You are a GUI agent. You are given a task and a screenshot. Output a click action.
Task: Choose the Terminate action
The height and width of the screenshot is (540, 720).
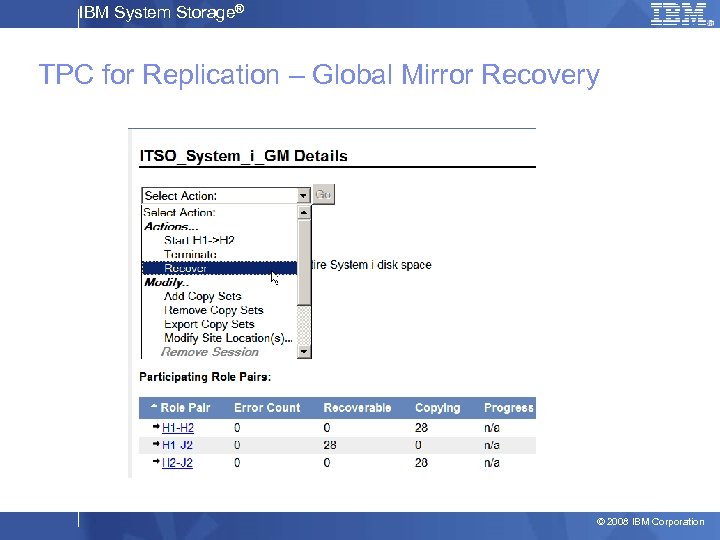coord(190,254)
